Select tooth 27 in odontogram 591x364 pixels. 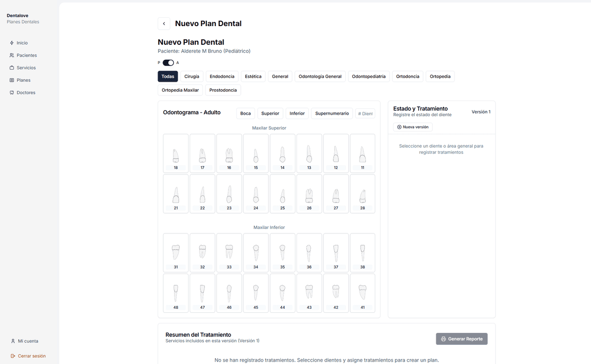coord(336,194)
